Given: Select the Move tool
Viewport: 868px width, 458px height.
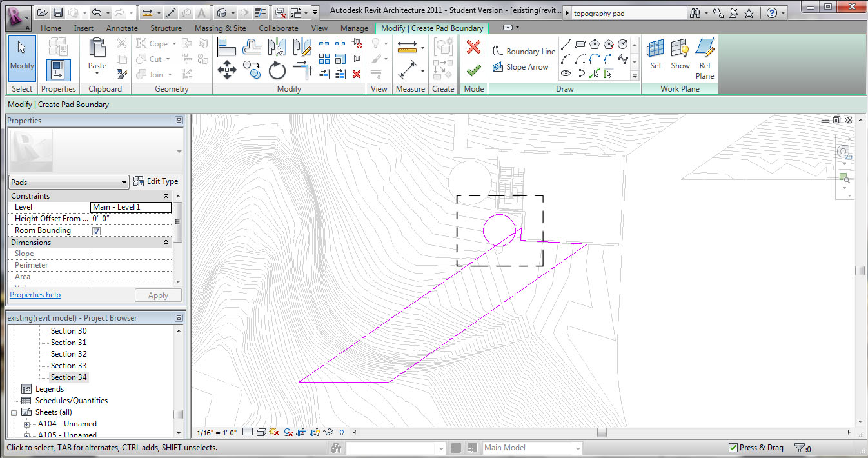Looking at the screenshot, I should (227, 70).
